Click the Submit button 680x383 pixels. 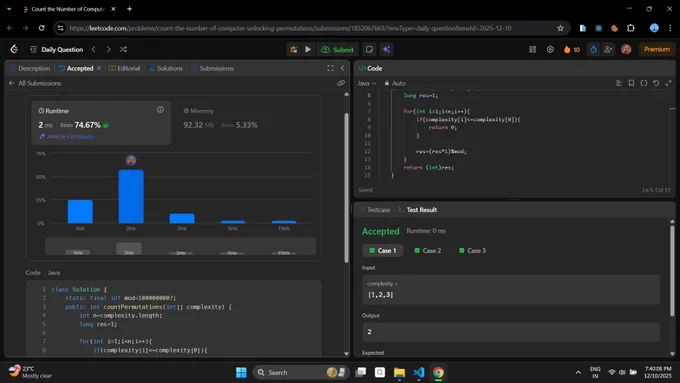[x=337, y=49]
